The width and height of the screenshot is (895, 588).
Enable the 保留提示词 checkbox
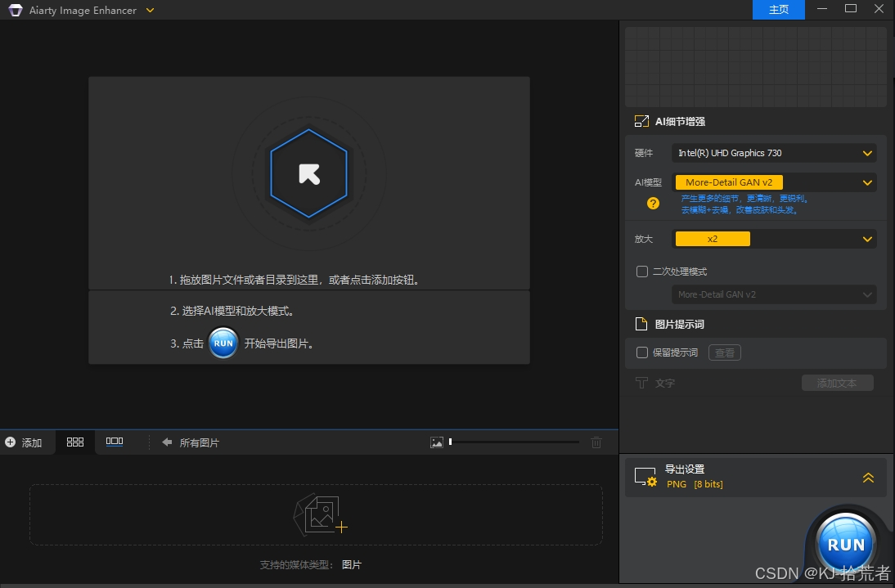tap(642, 352)
